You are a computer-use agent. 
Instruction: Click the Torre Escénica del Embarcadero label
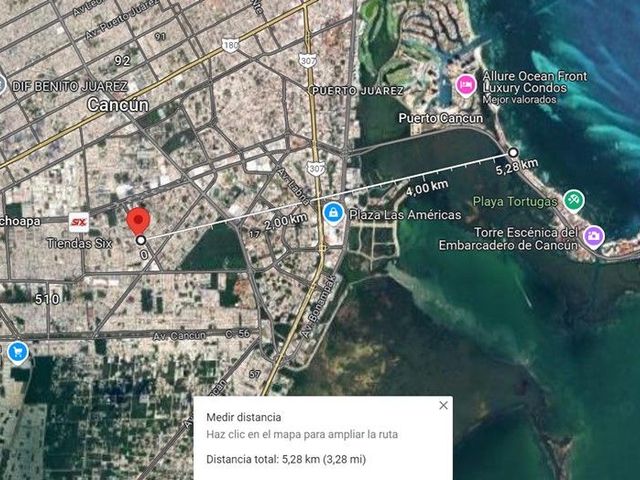508,239
